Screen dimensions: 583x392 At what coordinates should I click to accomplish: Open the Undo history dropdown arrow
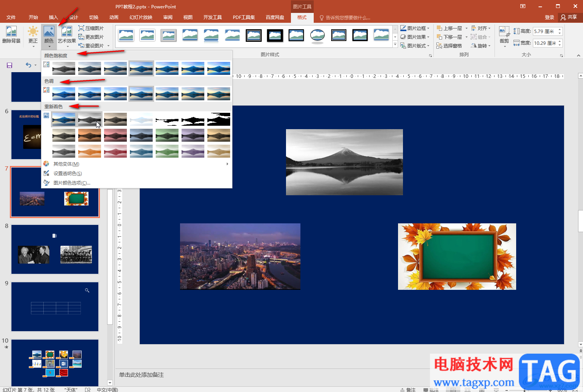click(36, 65)
